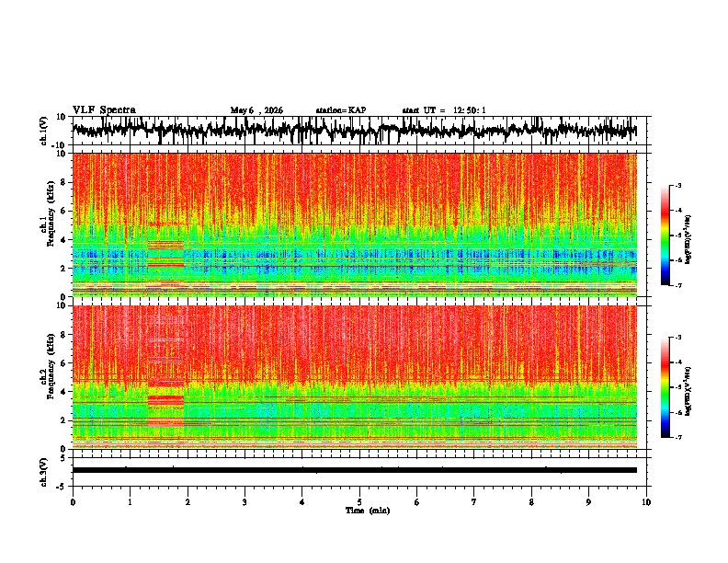This screenshot has width=728, height=563.
Task: Click the start UT 12:50:1 label
Action: [x=444, y=110]
